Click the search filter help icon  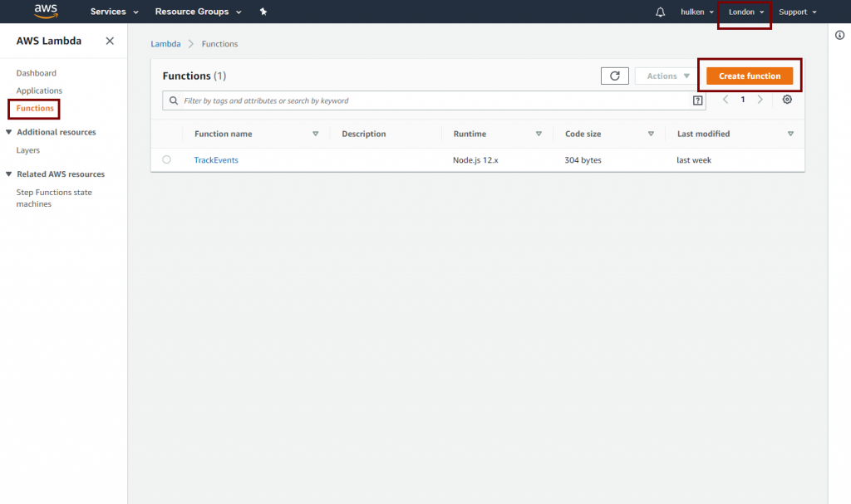click(697, 100)
